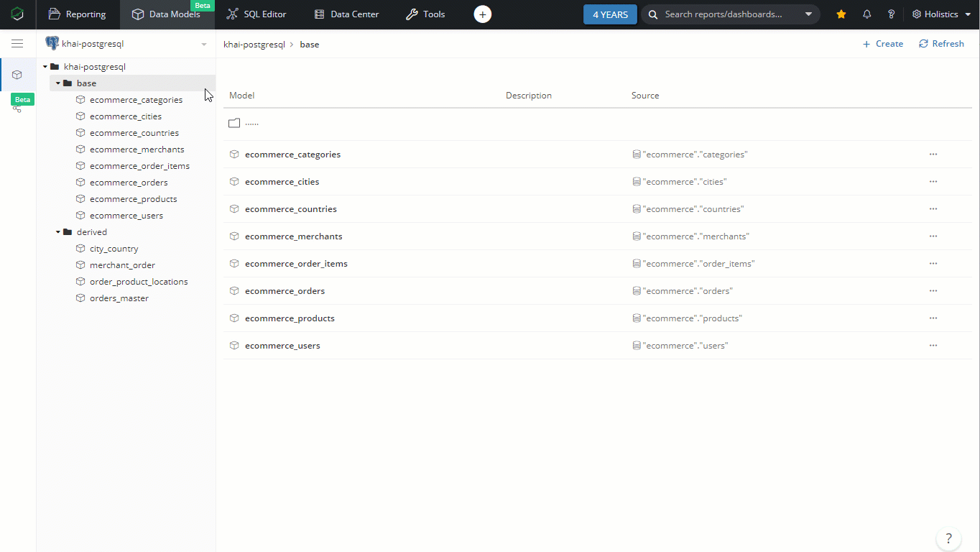980x552 pixels.
Task: Click the Holistics logo icon
Action: [17, 14]
